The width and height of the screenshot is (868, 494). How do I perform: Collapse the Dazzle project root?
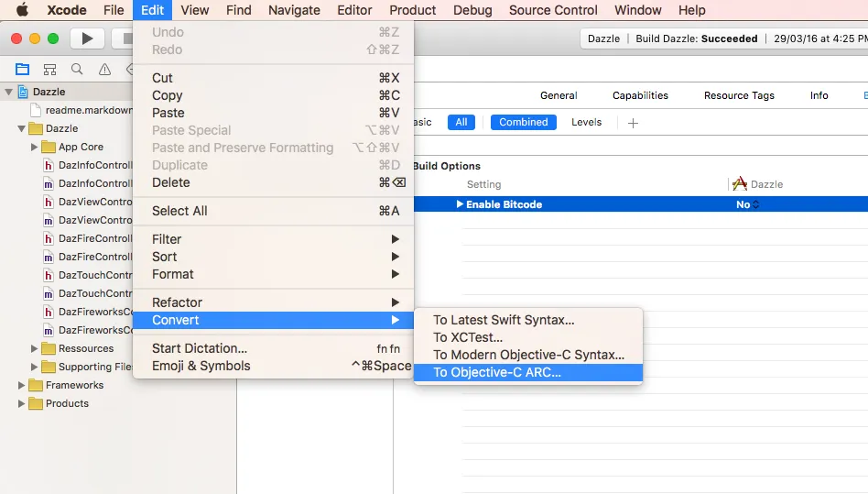click(8, 92)
